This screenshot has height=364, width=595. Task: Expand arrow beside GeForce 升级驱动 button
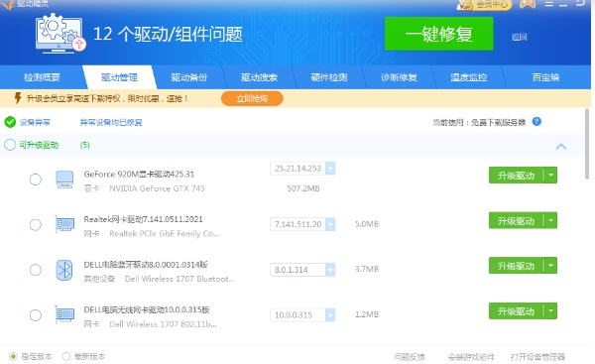click(x=550, y=176)
